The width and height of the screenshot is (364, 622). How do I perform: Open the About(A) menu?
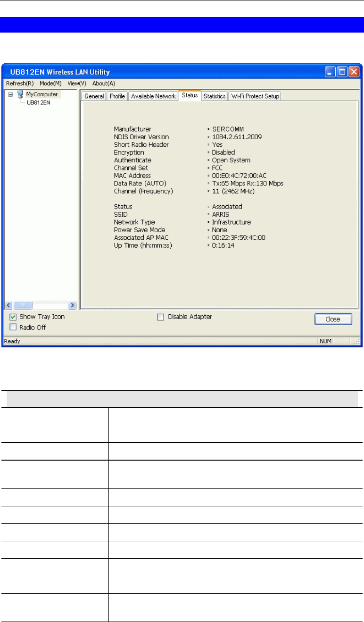(x=104, y=83)
